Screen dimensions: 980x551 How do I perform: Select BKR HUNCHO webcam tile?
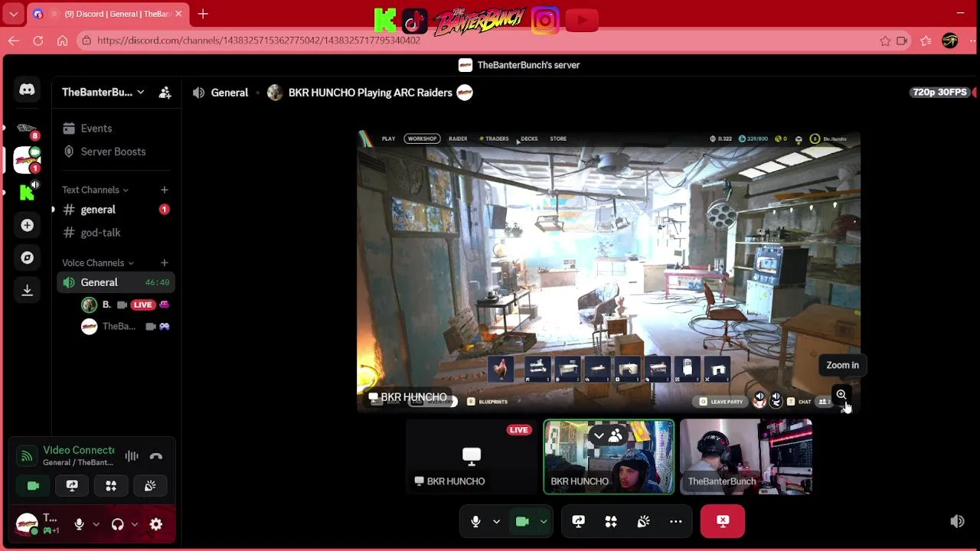point(609,457)
